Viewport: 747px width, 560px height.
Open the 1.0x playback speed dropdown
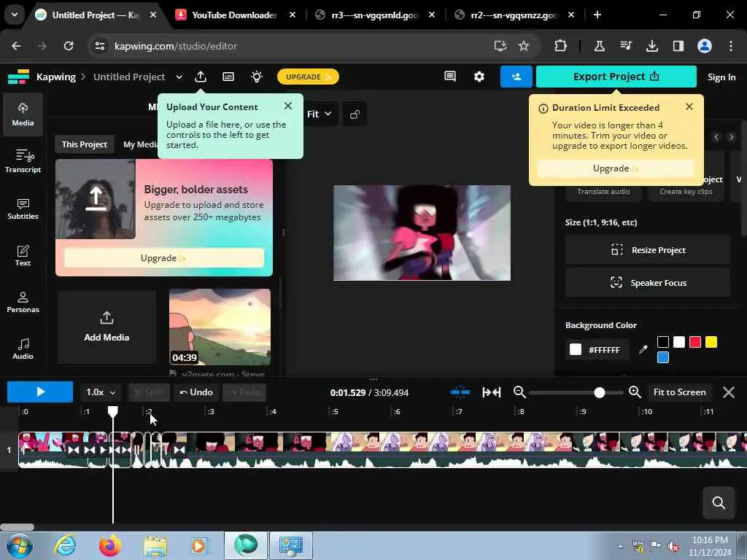point(101,392)
